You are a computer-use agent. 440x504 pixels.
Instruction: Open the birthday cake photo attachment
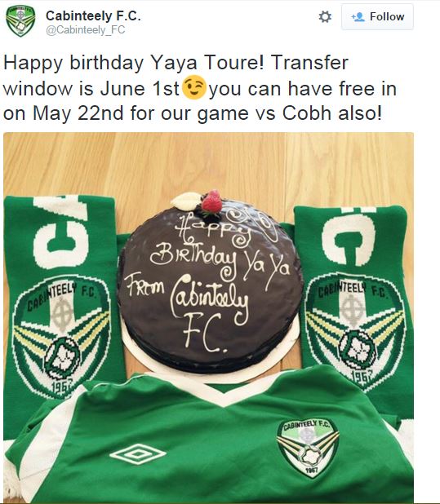208,317
